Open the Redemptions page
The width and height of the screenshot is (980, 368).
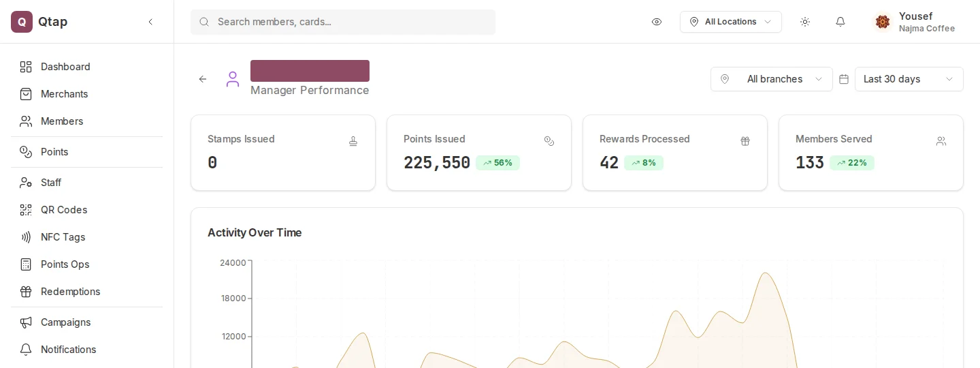[87, 292]
